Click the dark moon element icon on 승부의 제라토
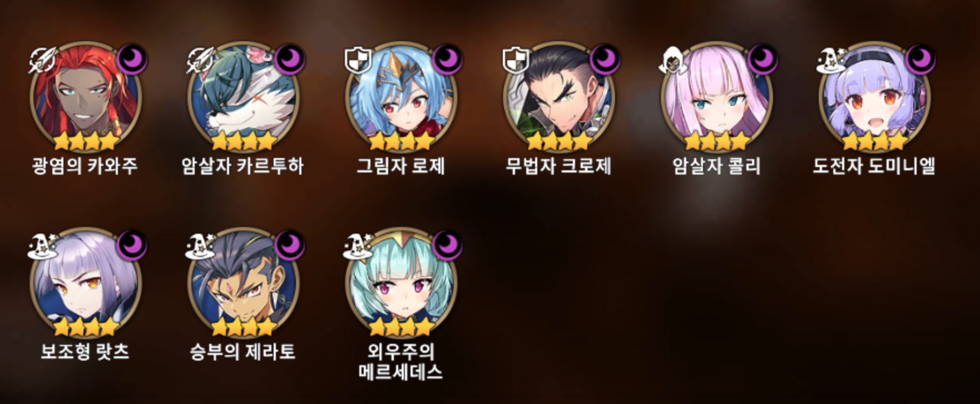980x404 pixels. pos(290,245)
